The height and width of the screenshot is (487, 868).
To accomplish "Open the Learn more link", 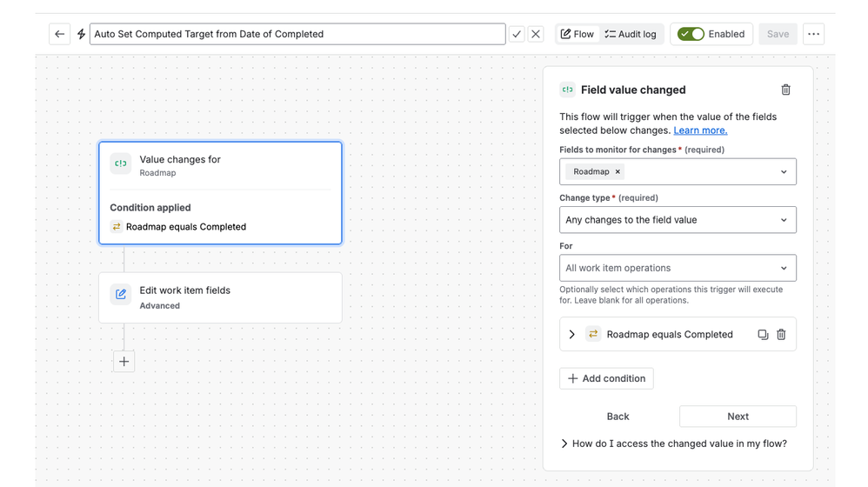I will pos(700,130).
